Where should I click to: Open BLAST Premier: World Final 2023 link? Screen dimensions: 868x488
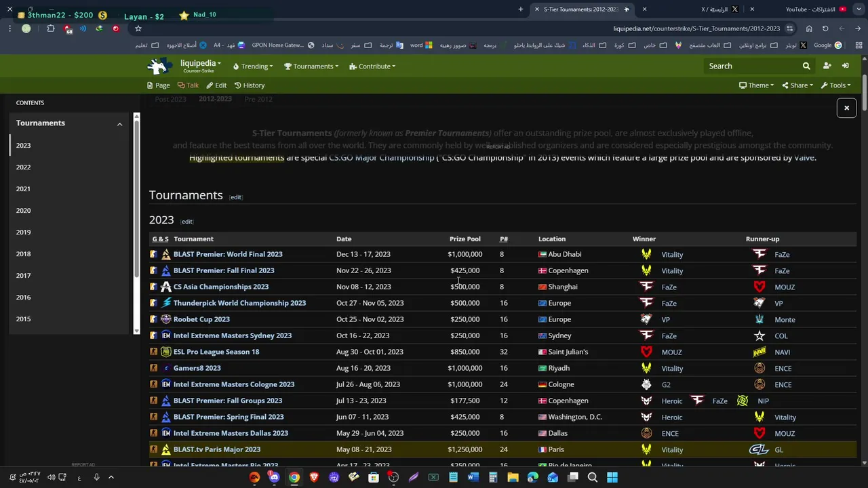(x=228, y=254)
